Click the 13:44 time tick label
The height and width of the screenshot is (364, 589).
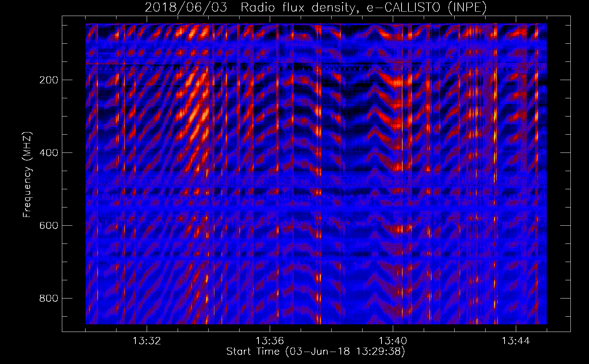pos(516,341)
